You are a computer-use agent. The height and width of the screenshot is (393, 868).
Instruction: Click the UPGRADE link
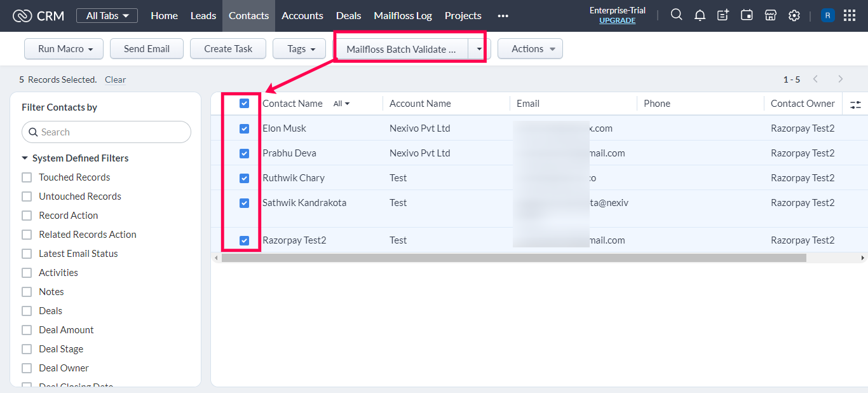click(x=617, y=20)
